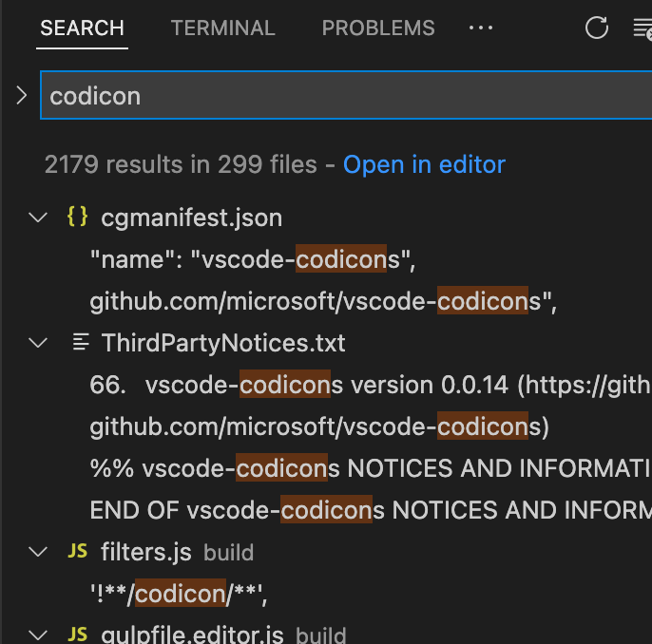The image size is (652, 644).
Task: Collapse the cgmanifest.json results
Action: pos(39,218)
